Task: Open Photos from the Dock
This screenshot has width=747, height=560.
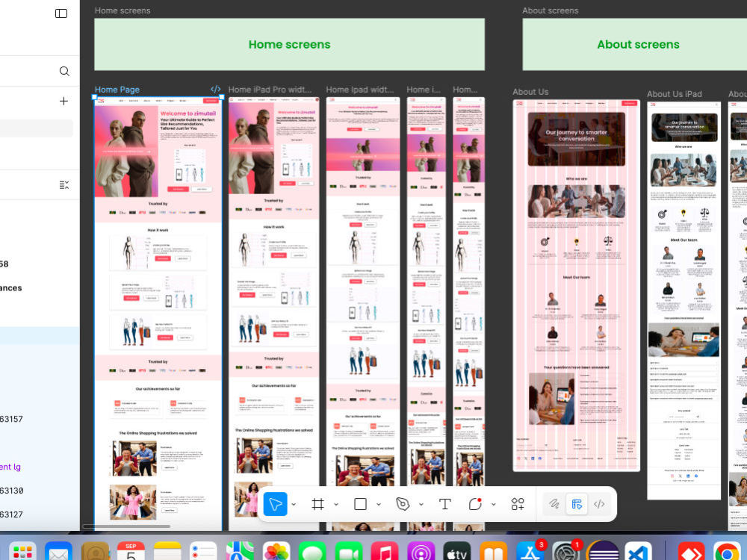Action: [x=276, y=553]
